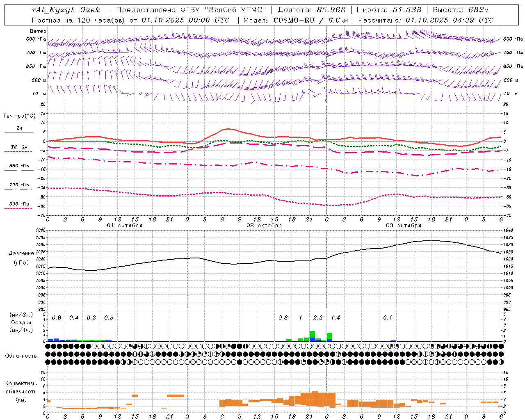Click the Долгота: 85.963 value
525x420 pixels.
tap(312, 10)
